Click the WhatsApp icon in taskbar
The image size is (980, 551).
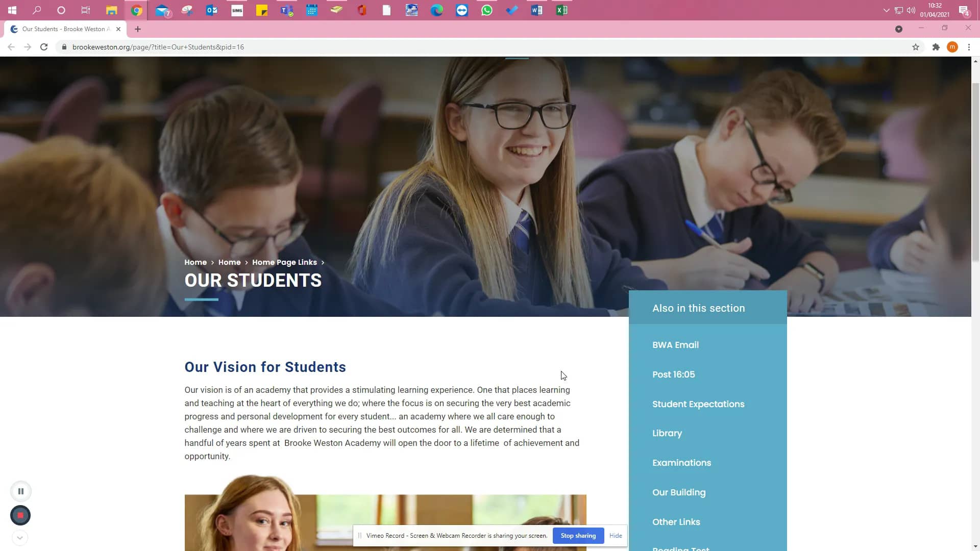click(x=486, y=9)
